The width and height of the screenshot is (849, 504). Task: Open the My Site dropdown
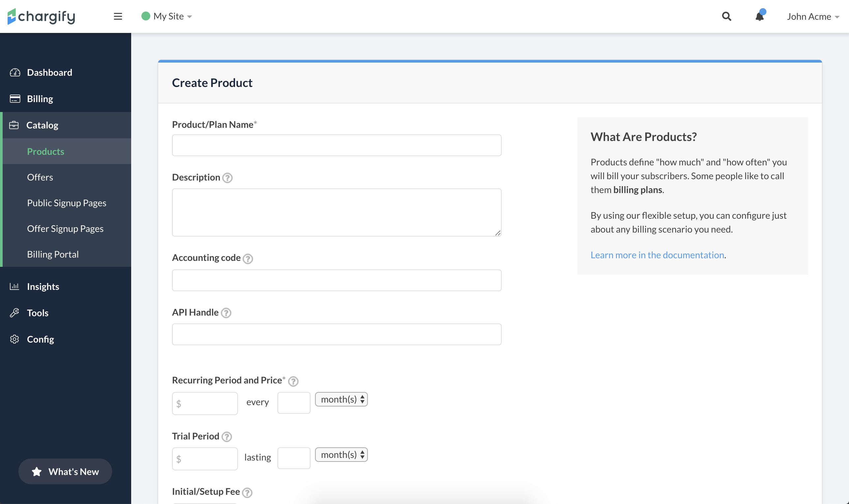[x=167, y=16]
